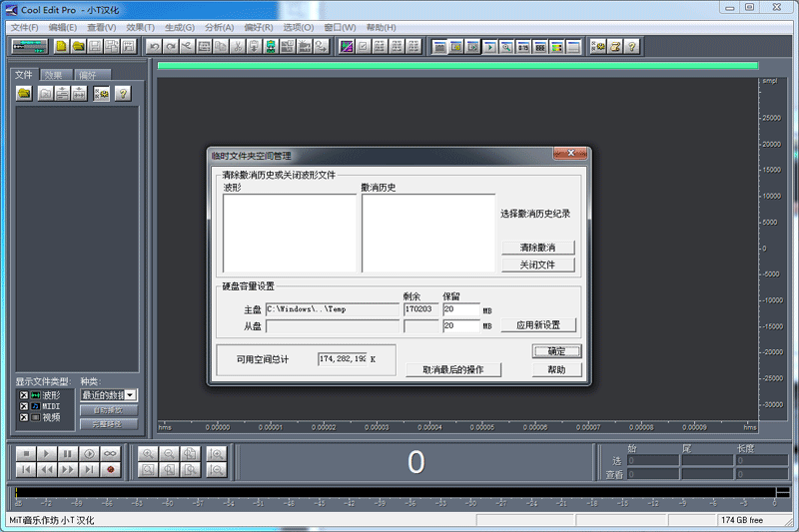Click the go to end transport button

(89, 469)
